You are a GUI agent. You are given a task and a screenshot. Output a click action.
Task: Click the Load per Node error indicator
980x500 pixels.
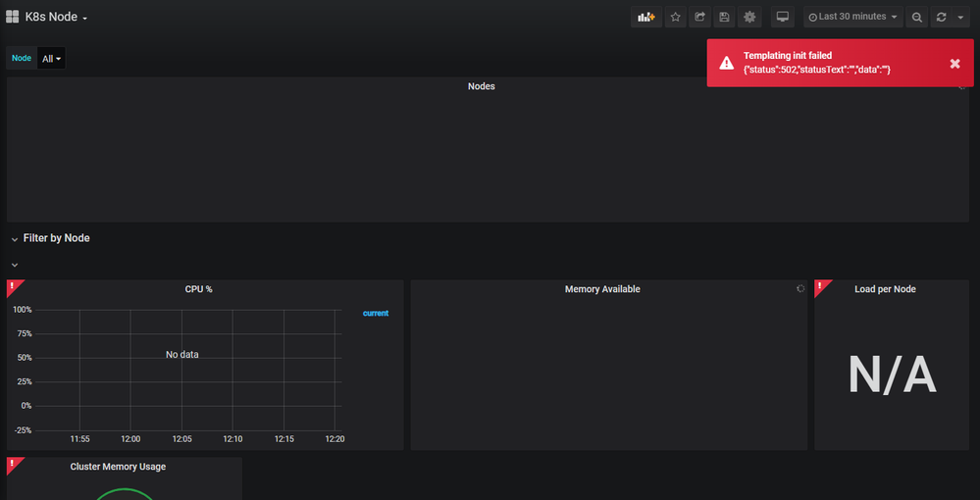coord(820,285)
